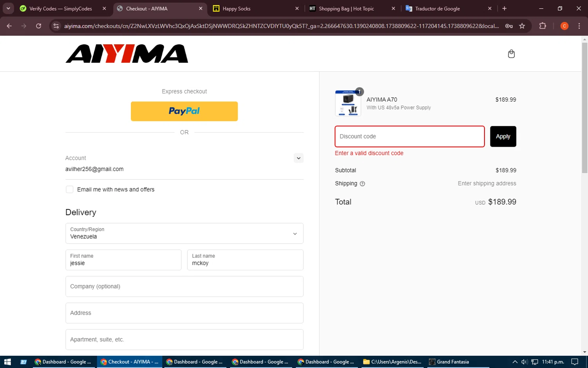
Task: Click the total amount $189.99
Action: [502, 202]
